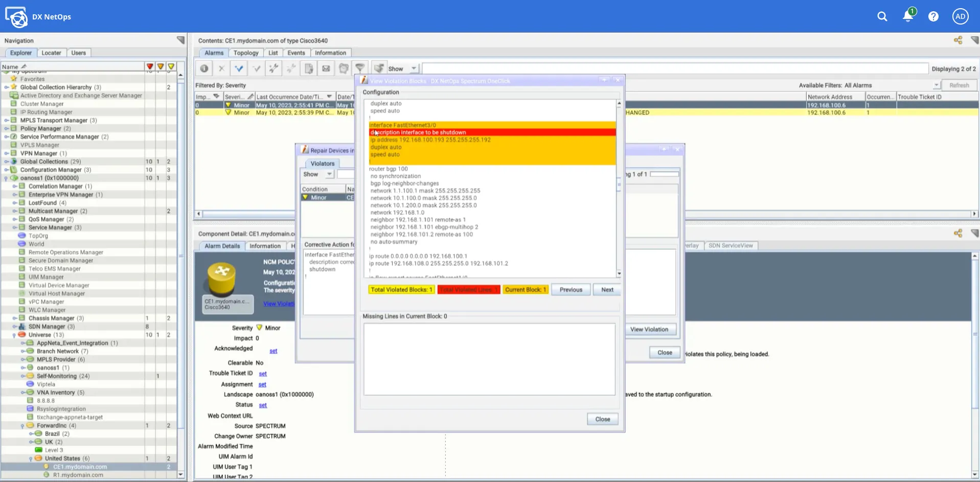Open the notifications bell icon

pyautogui.click(x=908, y=16)
